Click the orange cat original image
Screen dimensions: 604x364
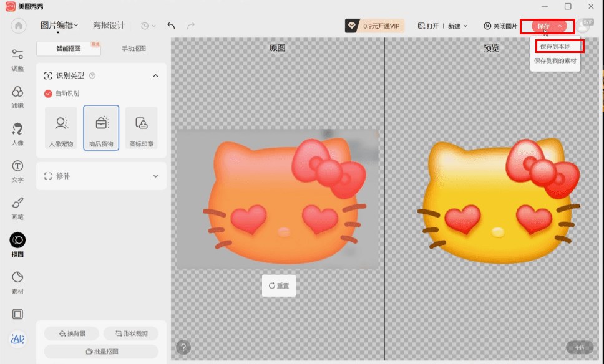tap(285, 201)
